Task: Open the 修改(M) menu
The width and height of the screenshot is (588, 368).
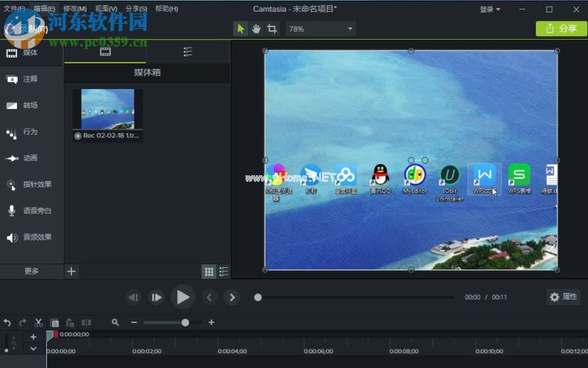Action: click(x=74, y=9)
